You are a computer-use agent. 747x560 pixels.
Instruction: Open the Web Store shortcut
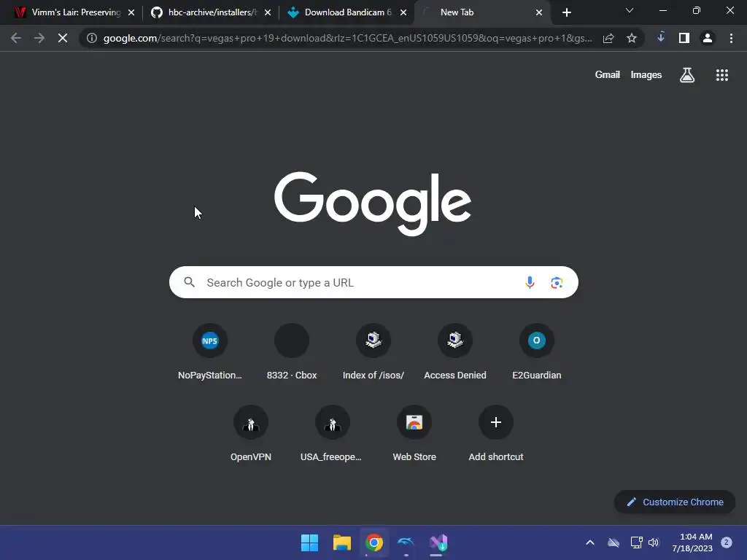tap(414, 434)
